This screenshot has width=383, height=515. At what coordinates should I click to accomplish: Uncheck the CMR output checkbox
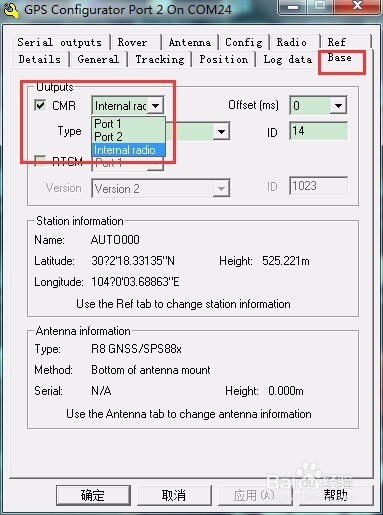(x=40, y=106)
